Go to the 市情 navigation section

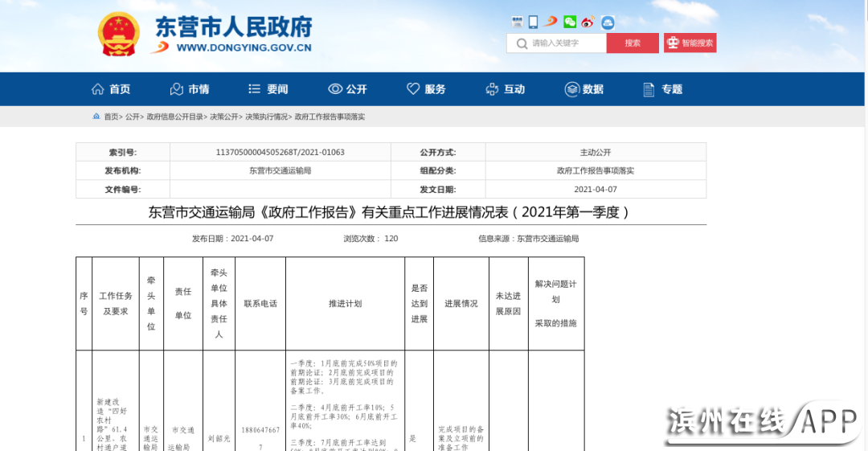pos(190,89)
